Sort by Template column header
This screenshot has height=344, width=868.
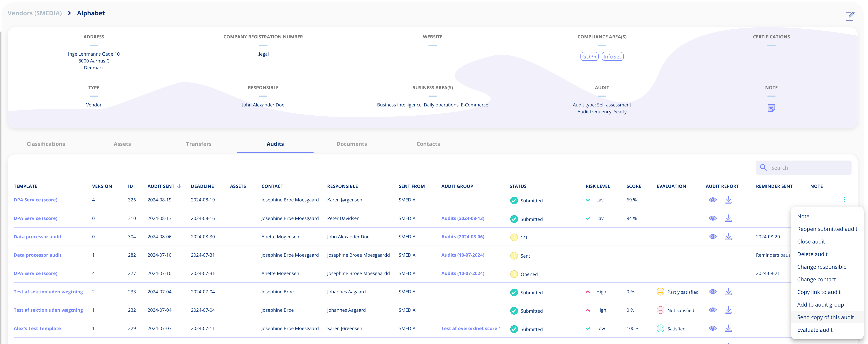coord(25,186)
